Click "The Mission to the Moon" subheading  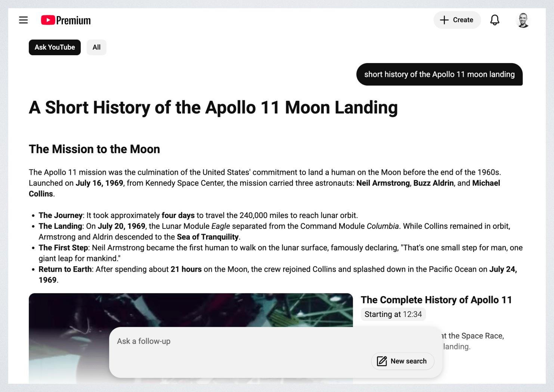pyautogui.click(x=95, y=149)
